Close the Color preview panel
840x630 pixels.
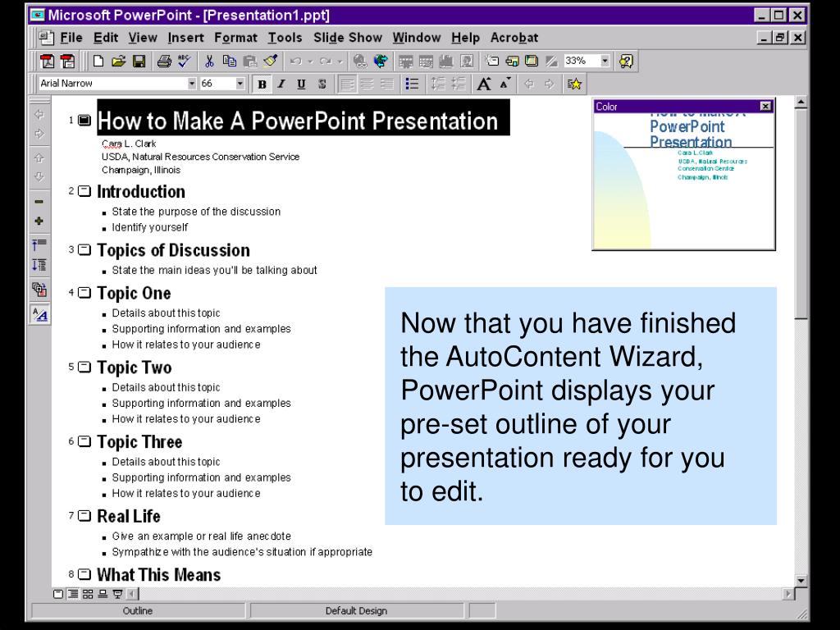pos(766,107)
